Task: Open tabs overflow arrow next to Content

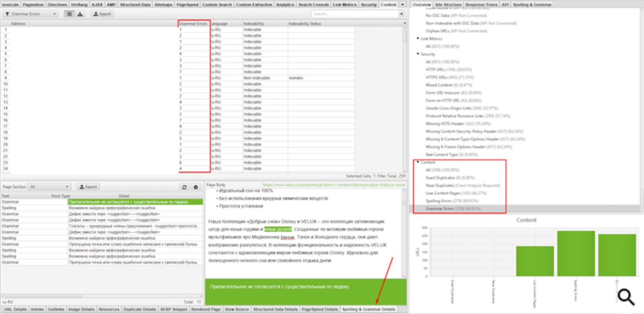Action: point(402,5)
